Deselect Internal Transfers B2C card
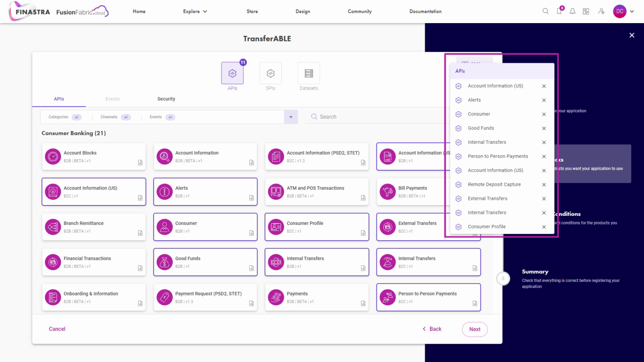Viewport: 644px width, 362px height. (429, 262)
